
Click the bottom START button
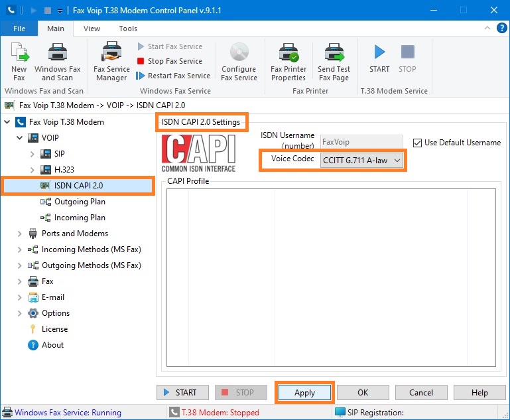182,392
